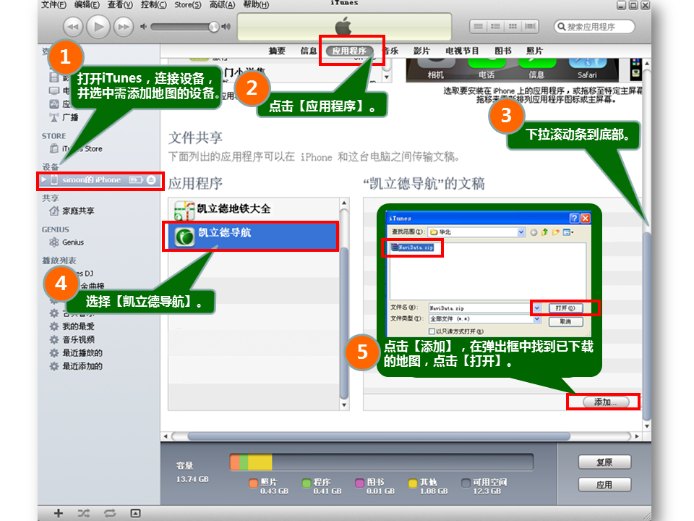This screenshot has height=521, width=694.
Task: Click the 凯立德地铁大全 app icon
Action: coord(184,210)
